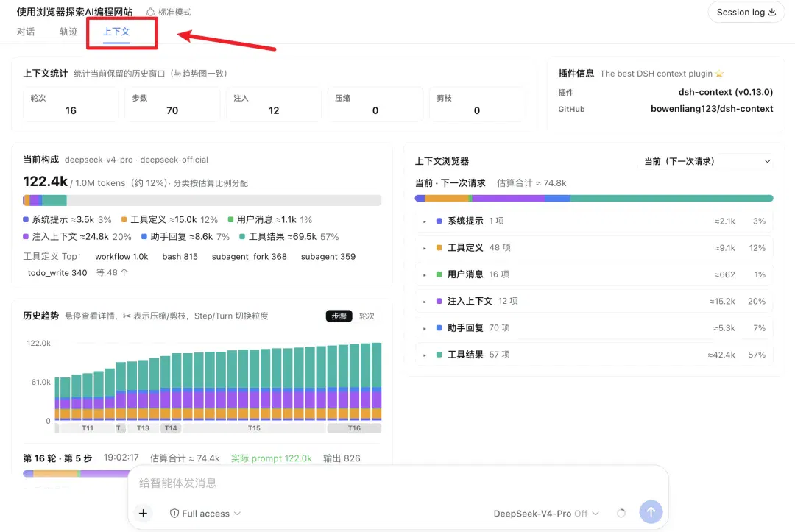795x532 pixels.
Task: Expand the 用户消息 16 项 row
Action: 594,274
